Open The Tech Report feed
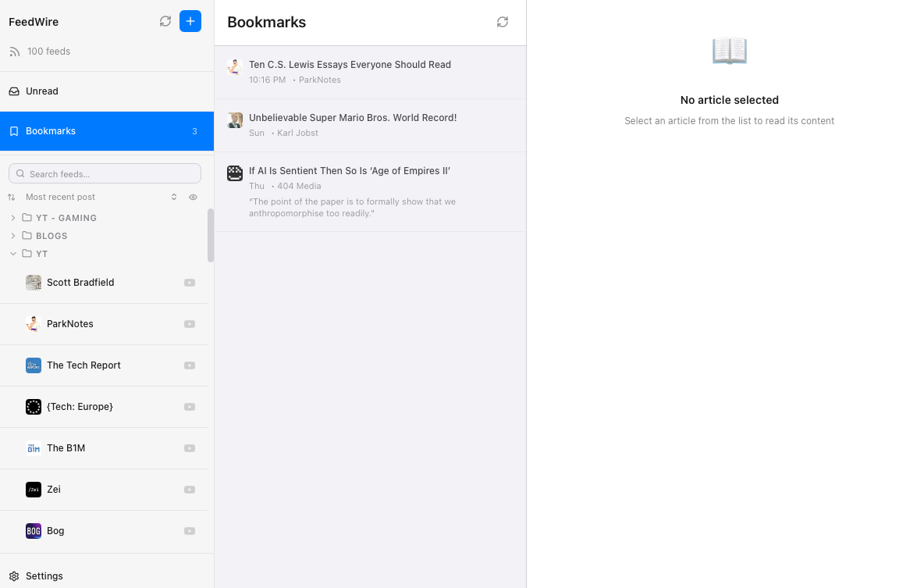This screenshot has height=588, width=924. tap(104, 365)
